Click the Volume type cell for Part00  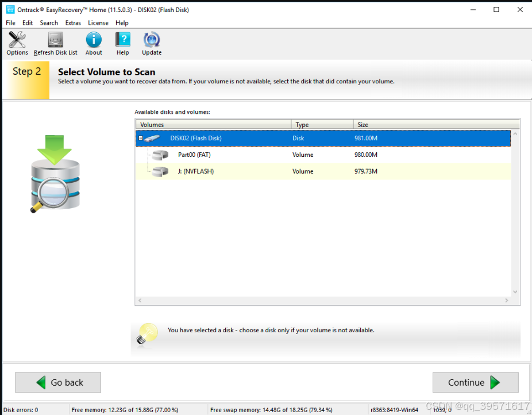pos(303,155)
